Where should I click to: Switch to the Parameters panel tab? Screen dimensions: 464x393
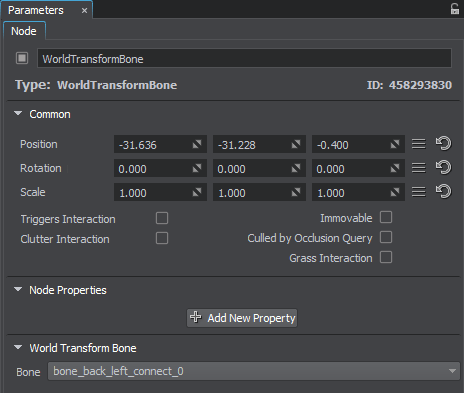pyautogui.click(x=36, y=10)
